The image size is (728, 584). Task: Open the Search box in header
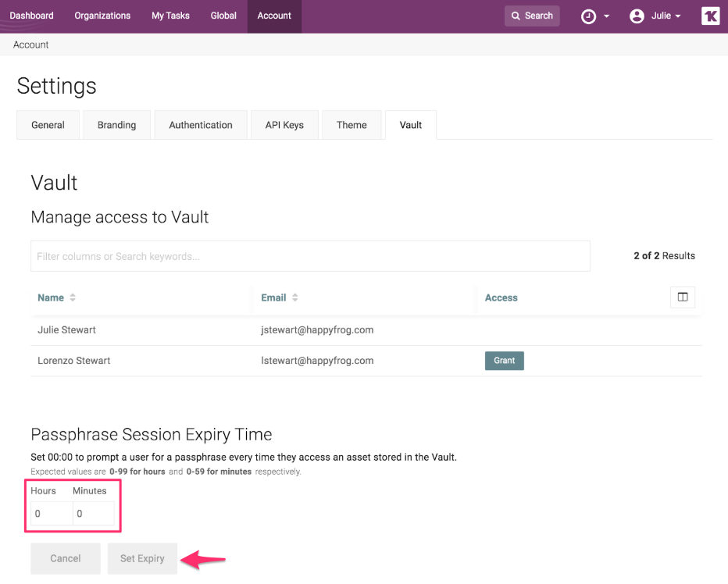tap(532, 16)
